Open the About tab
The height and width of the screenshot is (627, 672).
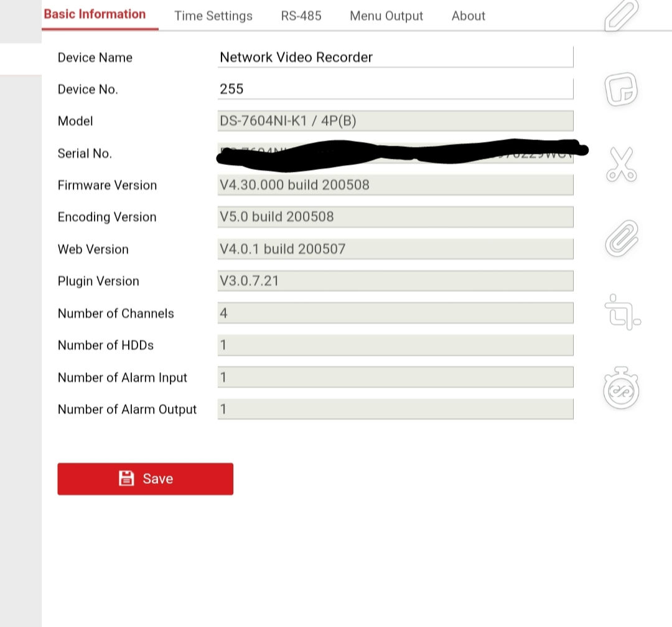pyautogui.click(x=468, y=16)
